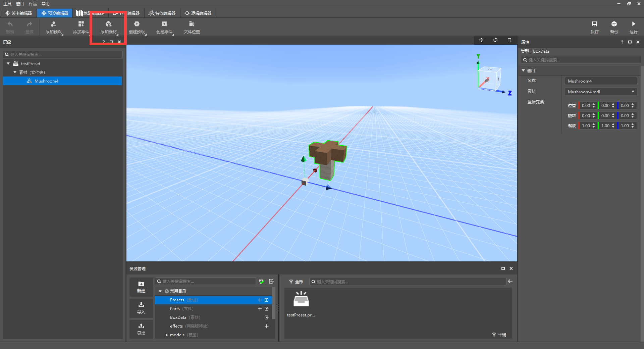
Task: Click the 重做 redo icon
Action: tap(30, 27)
